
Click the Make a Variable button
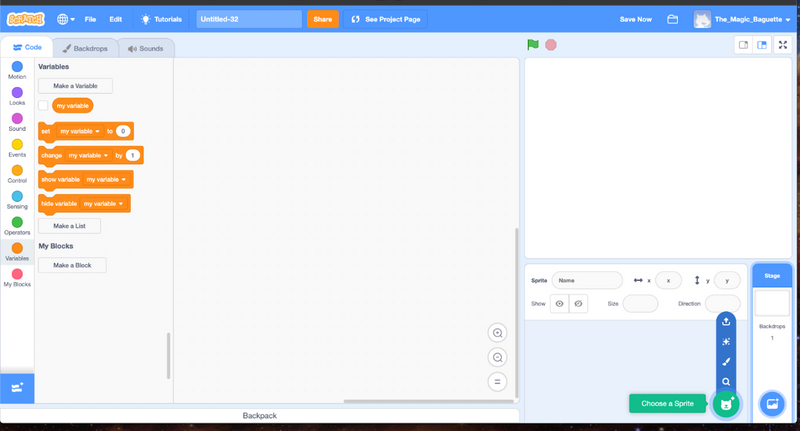pos(75,86)
